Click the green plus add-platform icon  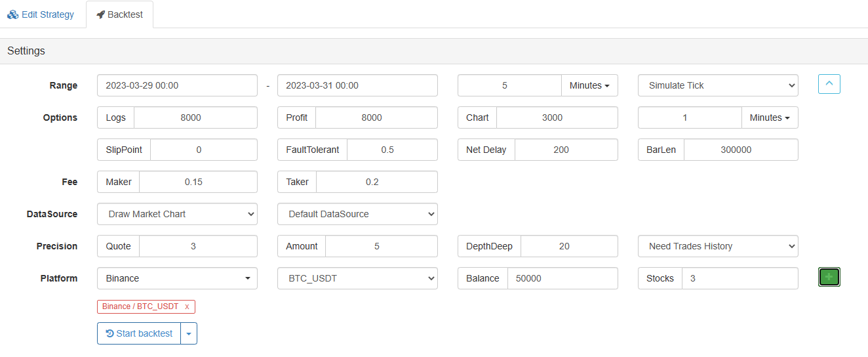pos(829,278)
